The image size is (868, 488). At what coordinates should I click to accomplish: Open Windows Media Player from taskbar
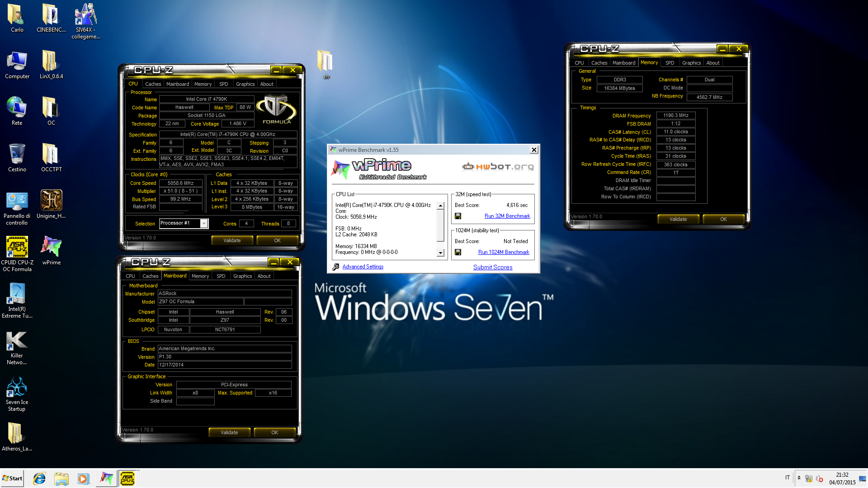(83, 479)
